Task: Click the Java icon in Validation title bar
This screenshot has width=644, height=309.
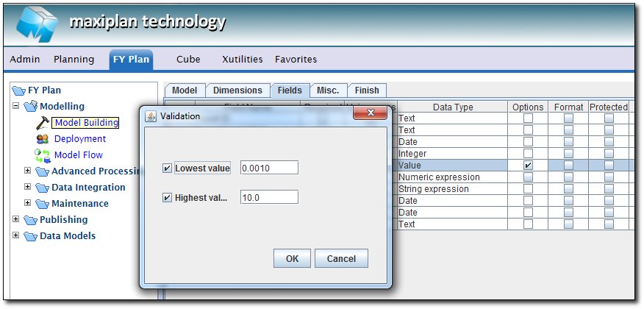Action: (151, 116)
